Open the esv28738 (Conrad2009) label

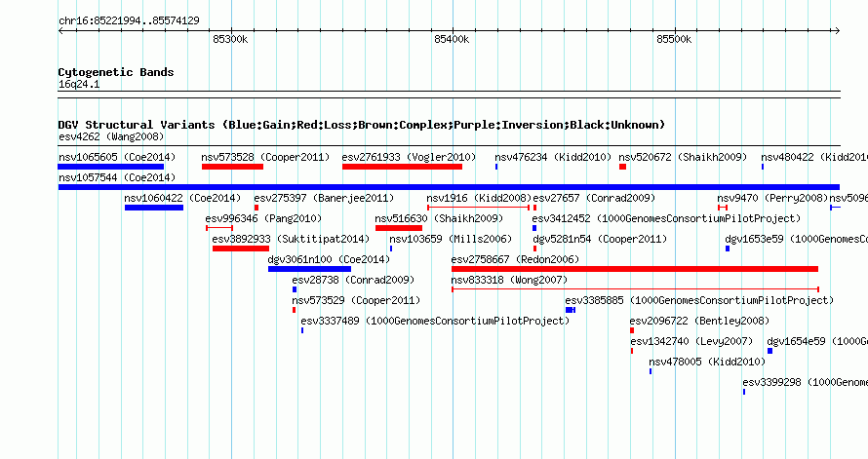tap(353, 280)
